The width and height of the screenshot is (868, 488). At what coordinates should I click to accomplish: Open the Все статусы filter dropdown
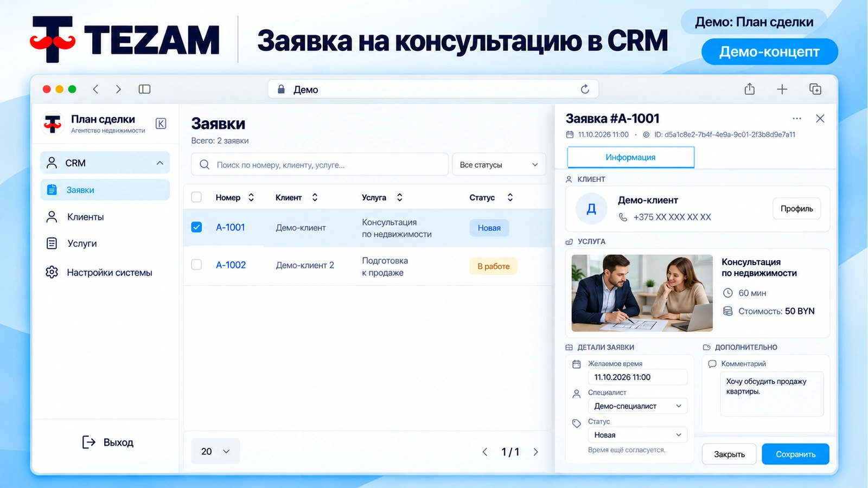499,164
